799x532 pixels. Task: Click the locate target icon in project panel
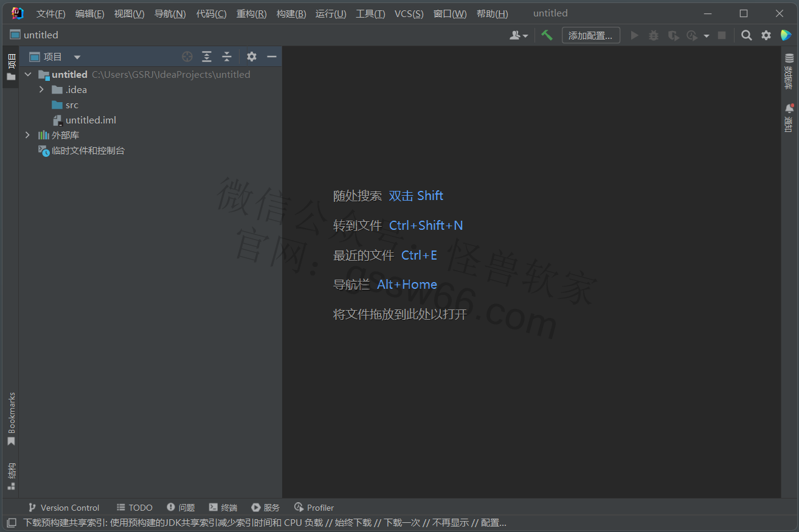pyautogui.click(x=187, y=57)
